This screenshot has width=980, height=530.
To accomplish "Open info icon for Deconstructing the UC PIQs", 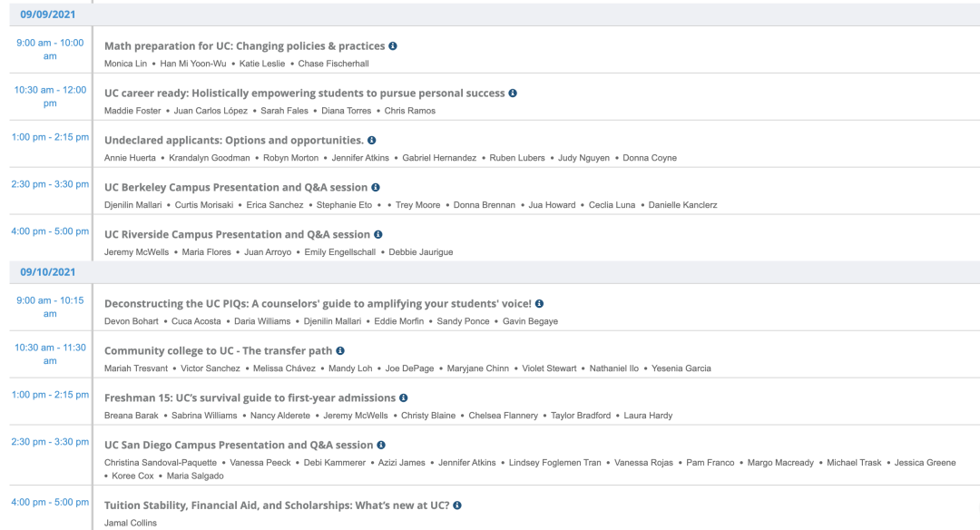I will (539, 304).
